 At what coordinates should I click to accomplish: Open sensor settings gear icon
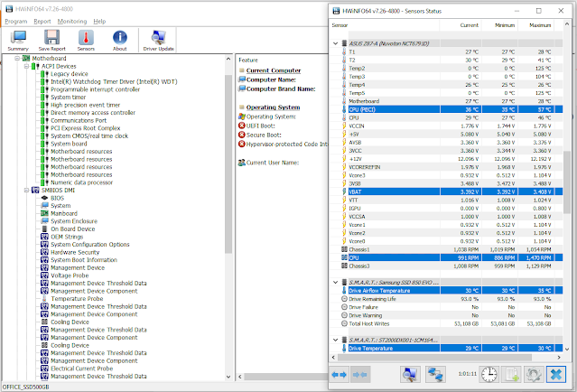(534, 375)
